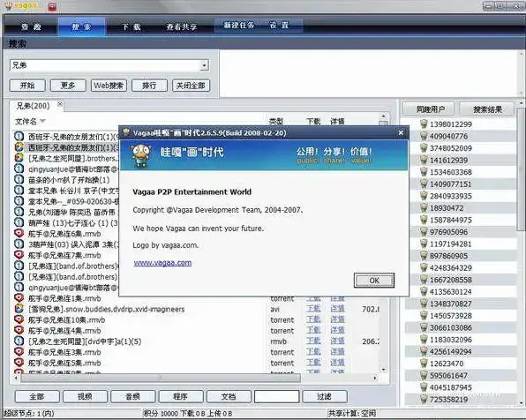Click the 类型 column header
Viewport: 526px width, 420px height.
(x=276, y=121)
